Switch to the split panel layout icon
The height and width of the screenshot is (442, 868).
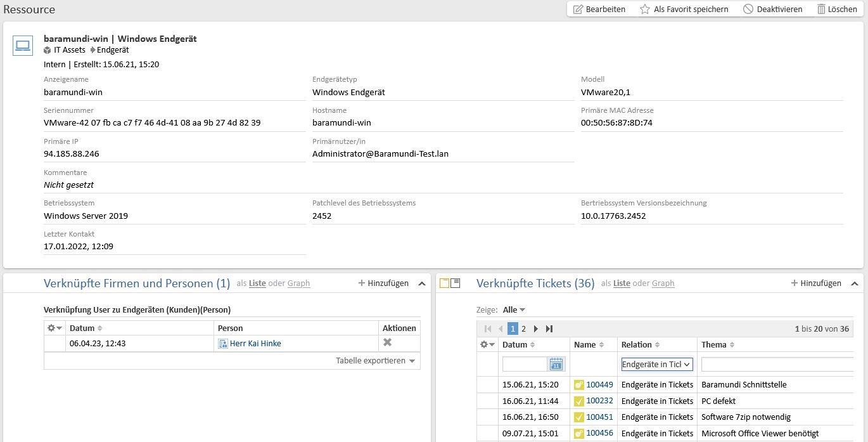click(444, 283)
